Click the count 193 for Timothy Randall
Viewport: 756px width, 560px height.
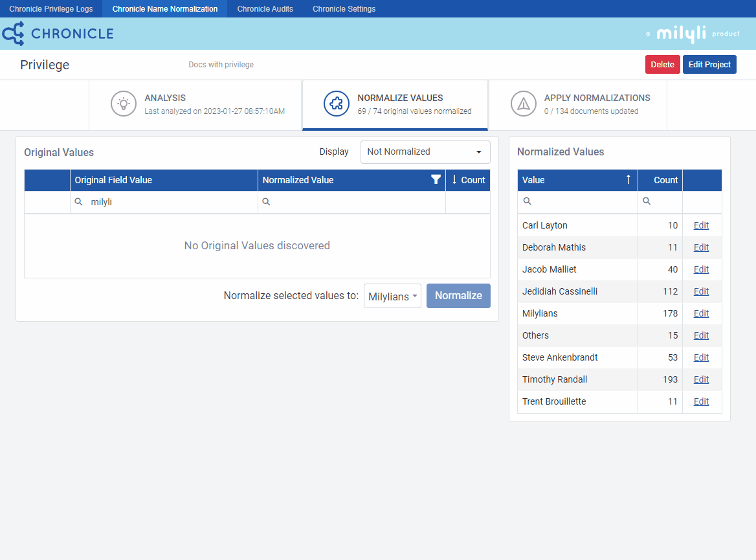(x=670, y=379)
